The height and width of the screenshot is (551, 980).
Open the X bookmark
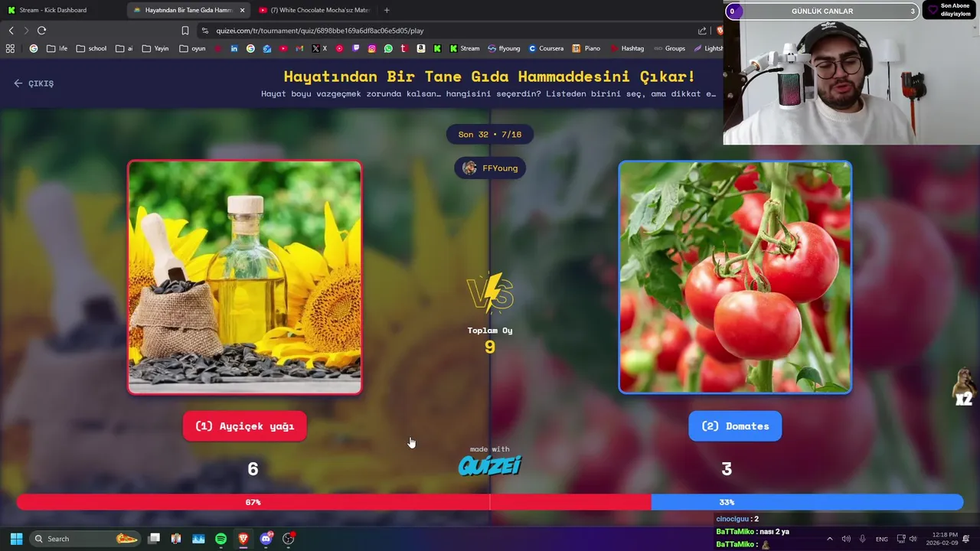[319, 48]
